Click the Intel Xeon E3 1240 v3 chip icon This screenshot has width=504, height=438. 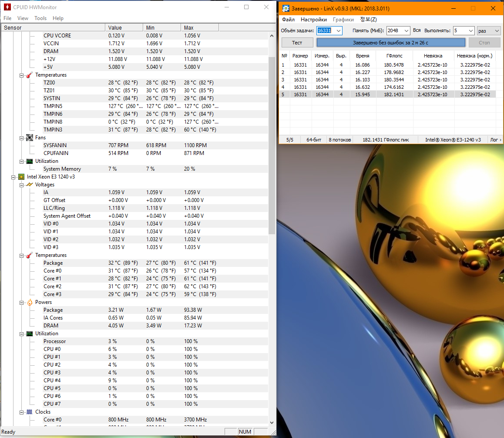tap(21, 177)
